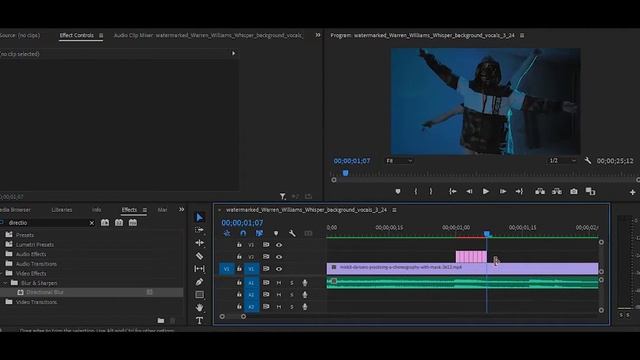This screenshot has width=640, height=360.
Task: Click the filter funnel in Effect Controls
Action: tap(282, 196)
